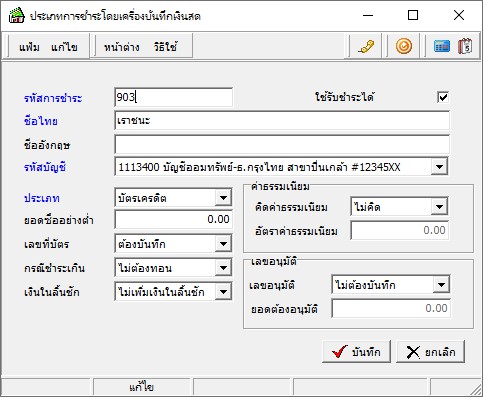Image resolution: width=483 pixels, height=397 pixels.
Task: Expand the กรณีชำระเกิน dropdown showing ไม่ต้องทอน
Action: tap(223, 268)
